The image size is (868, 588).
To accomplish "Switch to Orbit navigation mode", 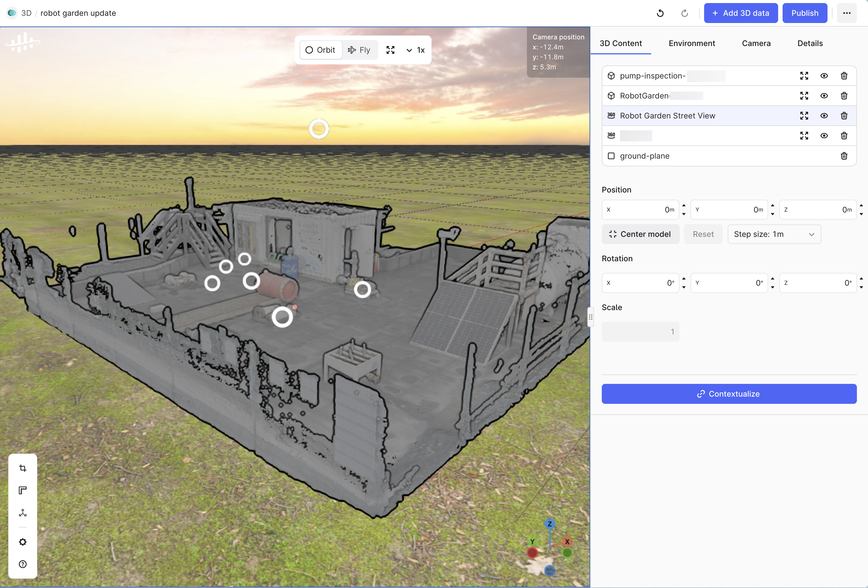I will 321,50.
